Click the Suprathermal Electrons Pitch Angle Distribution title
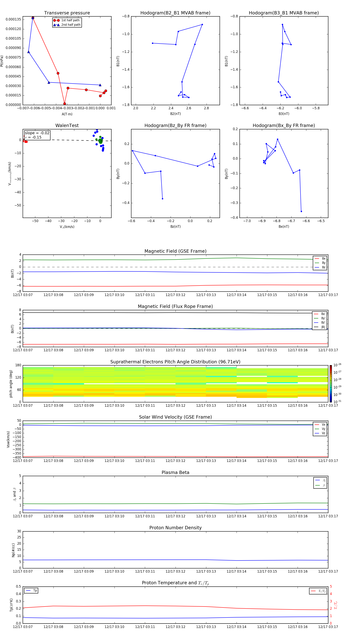The height and width of the screenshot is (644, 351). [x=175, y=362]
